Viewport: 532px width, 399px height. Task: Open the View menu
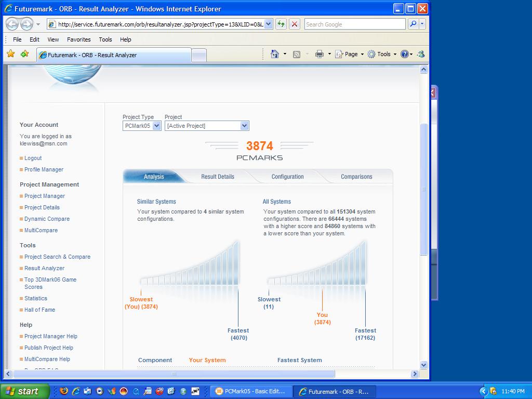pos(53,39)
